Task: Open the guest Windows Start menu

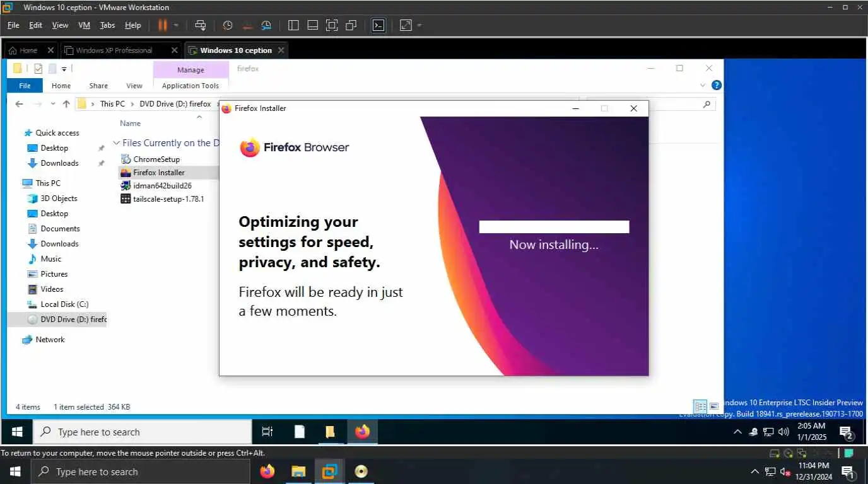Action: click(x=17, y=432)
